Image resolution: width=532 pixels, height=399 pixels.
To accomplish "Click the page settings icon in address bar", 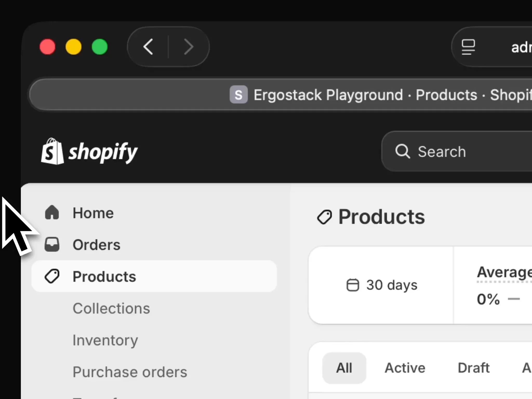I will coord(468,47).
